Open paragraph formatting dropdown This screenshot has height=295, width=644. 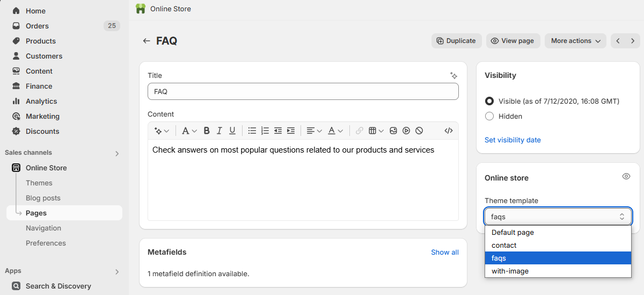pyautogui.click(x=189, y=131)
